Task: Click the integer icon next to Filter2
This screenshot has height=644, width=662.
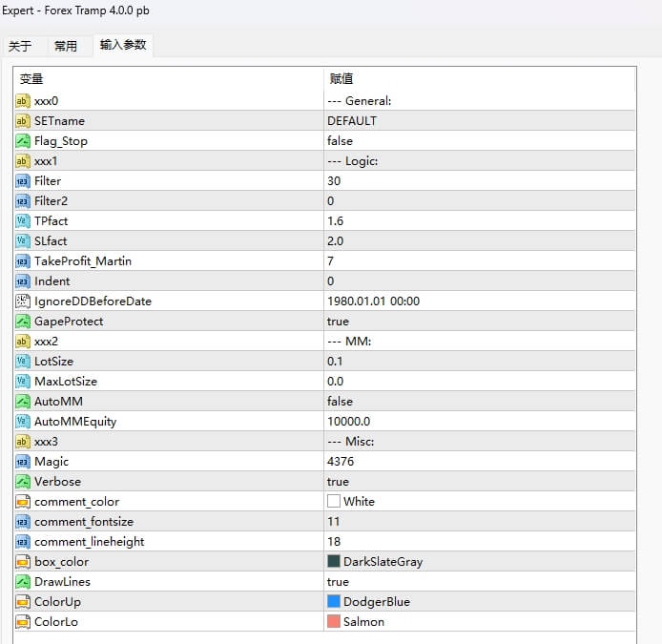Action: pos(23,201)
